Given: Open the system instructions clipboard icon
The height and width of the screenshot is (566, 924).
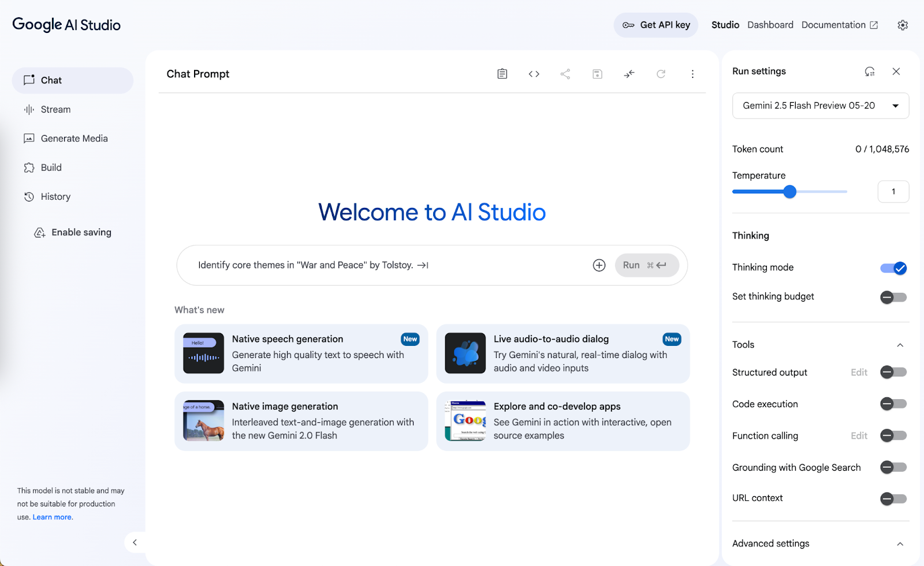Looking at the screenshot, I should tap(502, 74).
